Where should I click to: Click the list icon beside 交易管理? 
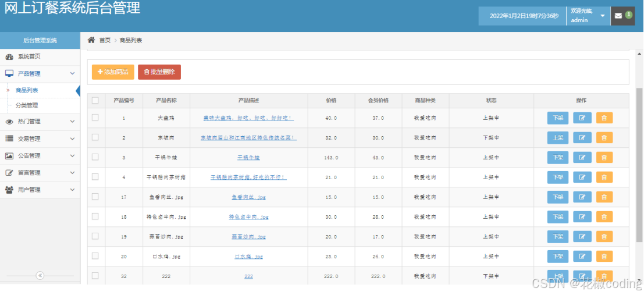(x=9, y=139)
